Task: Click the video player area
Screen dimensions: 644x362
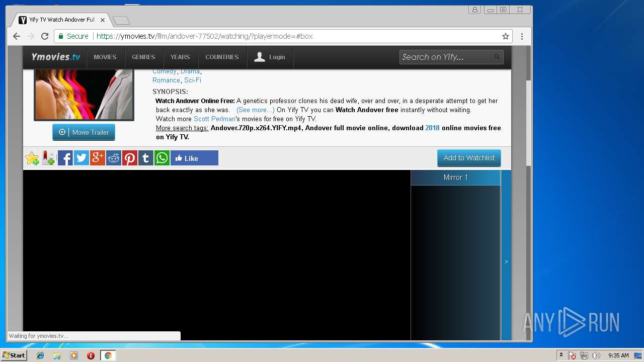Action: click(217, 255)
